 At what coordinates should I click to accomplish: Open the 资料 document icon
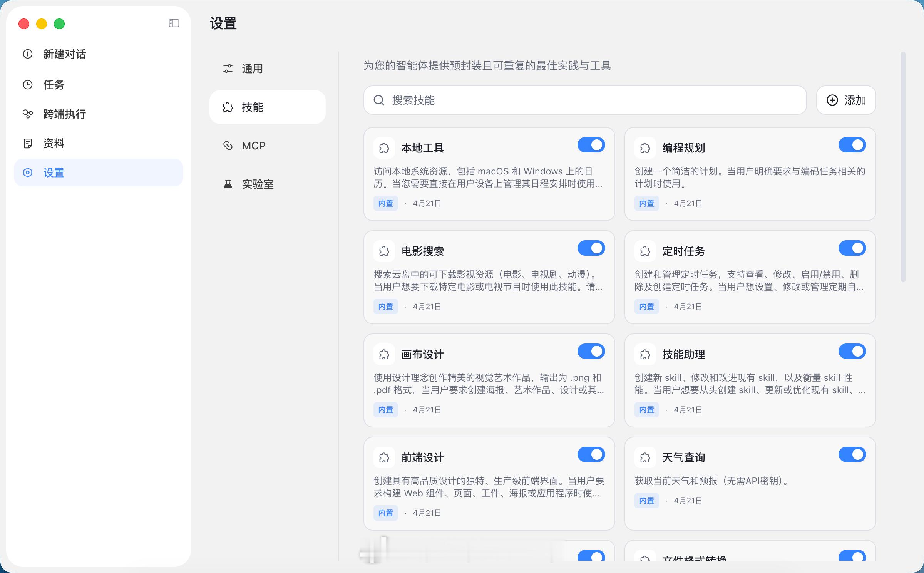(x=27, y=143)
